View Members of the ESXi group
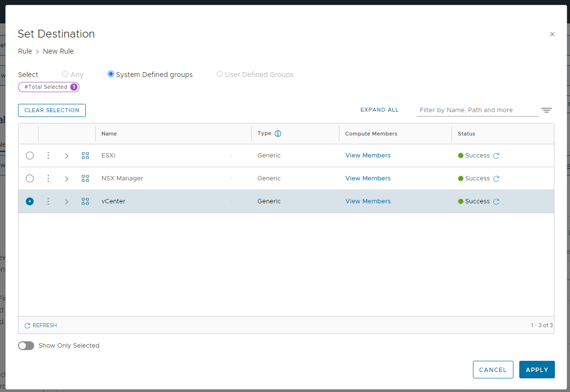Viewport: 570px width, 392px height. (368, 156)
